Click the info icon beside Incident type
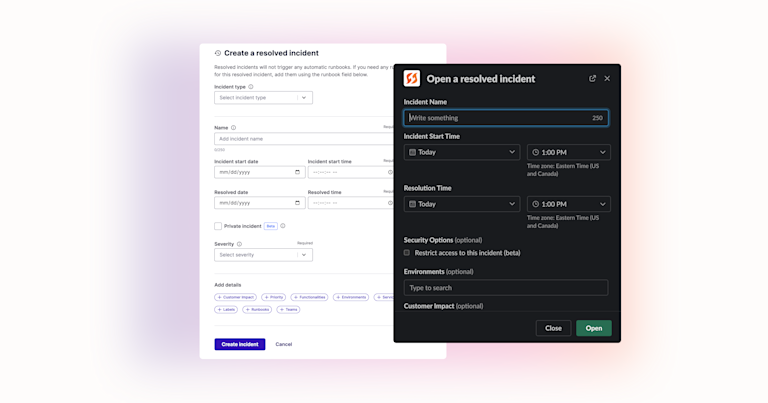This screenshot has height=403, width=768. coord(251,87)
